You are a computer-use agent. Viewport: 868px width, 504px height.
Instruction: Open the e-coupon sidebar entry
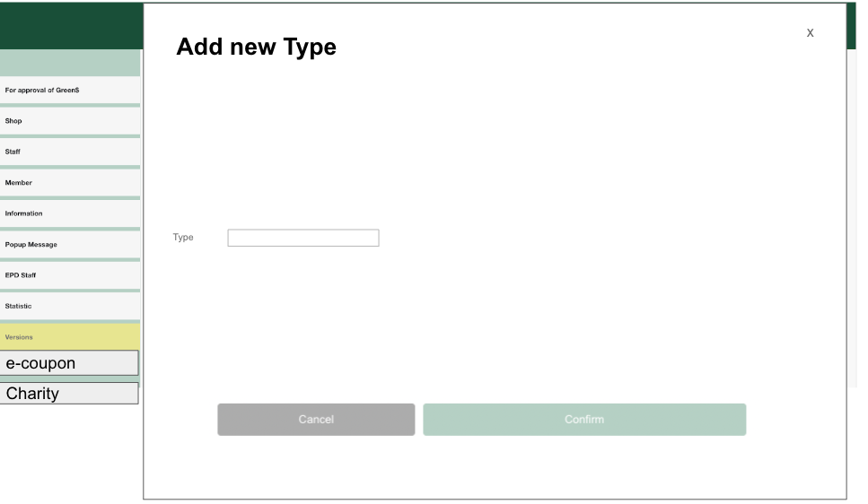point(69,363)
